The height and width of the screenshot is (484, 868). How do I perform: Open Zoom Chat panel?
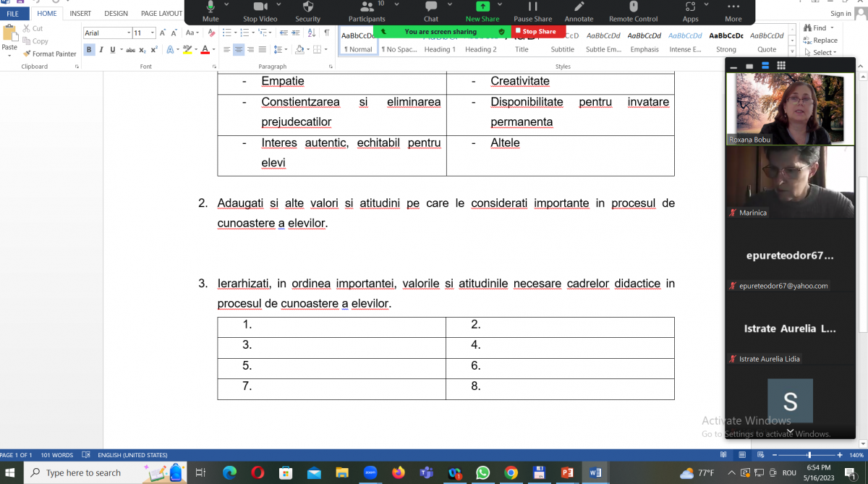tap(431, 11)
